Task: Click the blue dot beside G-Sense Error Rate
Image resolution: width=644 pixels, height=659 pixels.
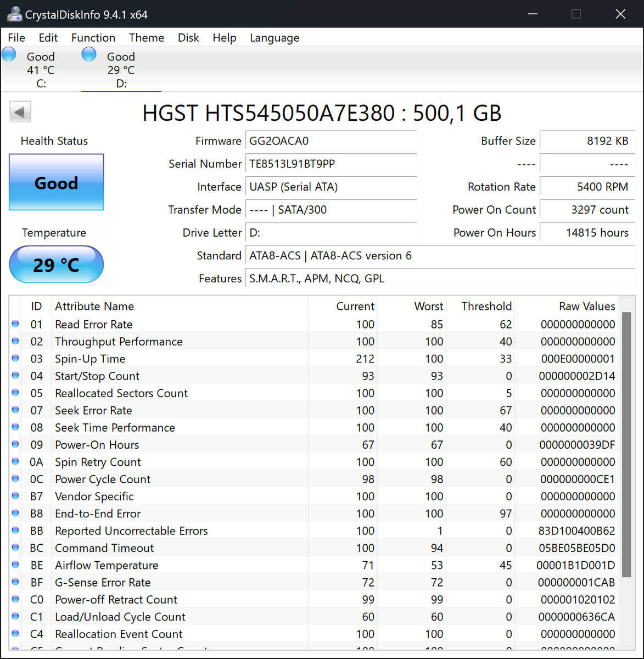Action: coord(15,582)
